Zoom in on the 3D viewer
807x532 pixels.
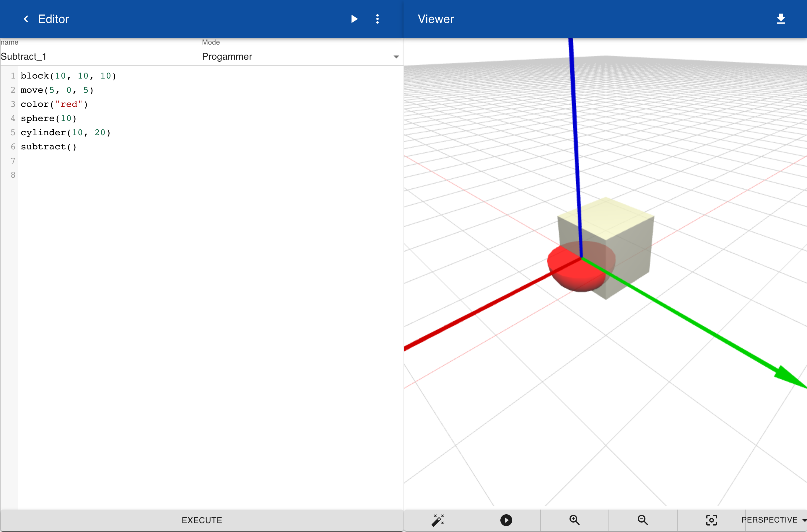[x=575, y=520]
